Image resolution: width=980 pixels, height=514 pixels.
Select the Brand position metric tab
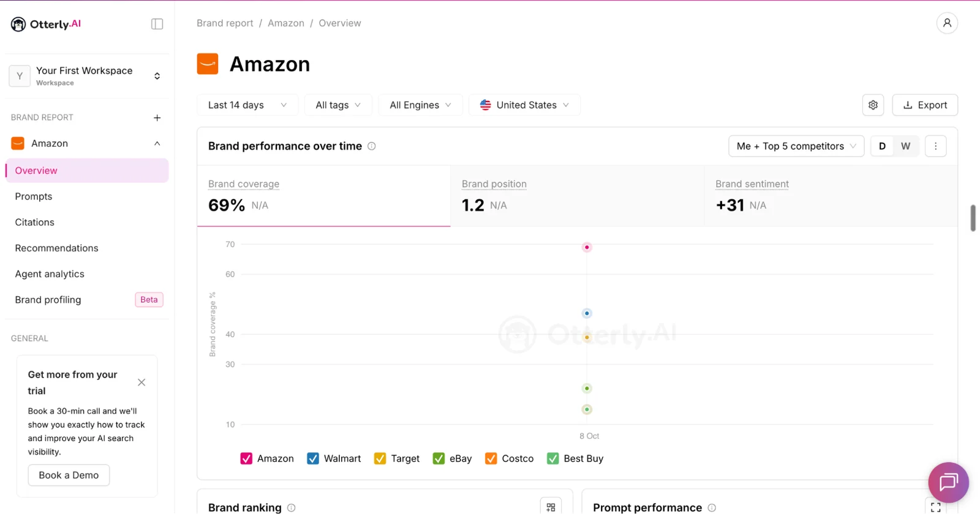577,196
